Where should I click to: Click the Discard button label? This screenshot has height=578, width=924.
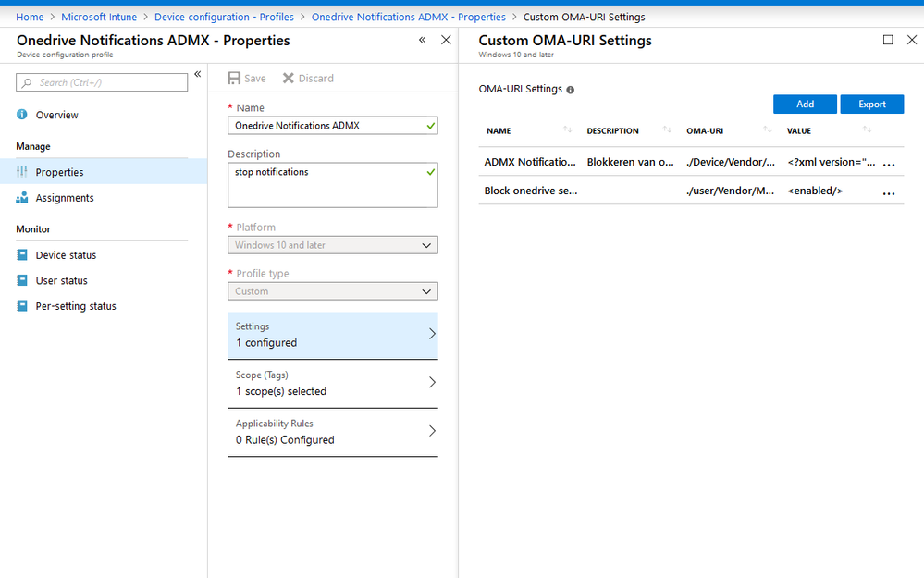point(315,79)
